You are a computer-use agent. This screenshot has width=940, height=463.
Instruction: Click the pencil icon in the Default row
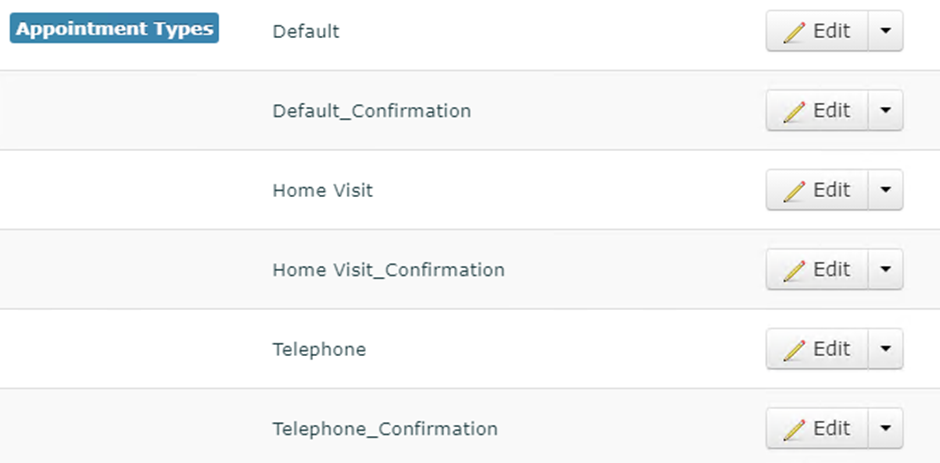[795, 31]
